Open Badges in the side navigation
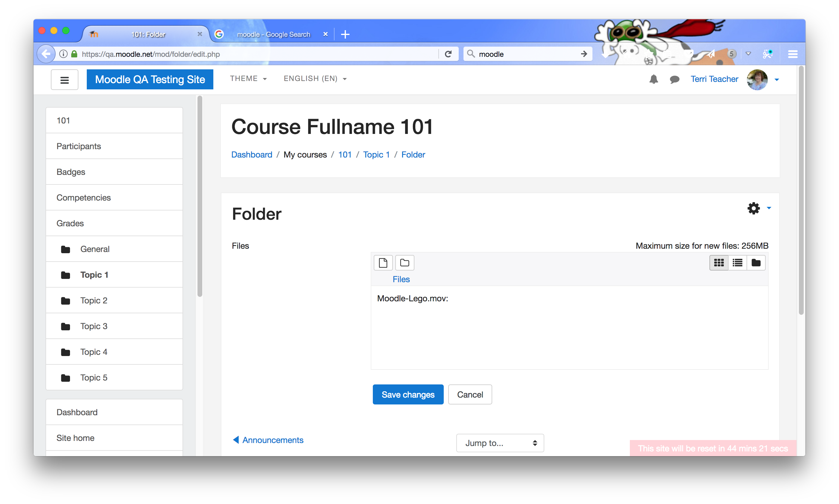Viewport: 839px width, 504px height. [x=114, y=172]
